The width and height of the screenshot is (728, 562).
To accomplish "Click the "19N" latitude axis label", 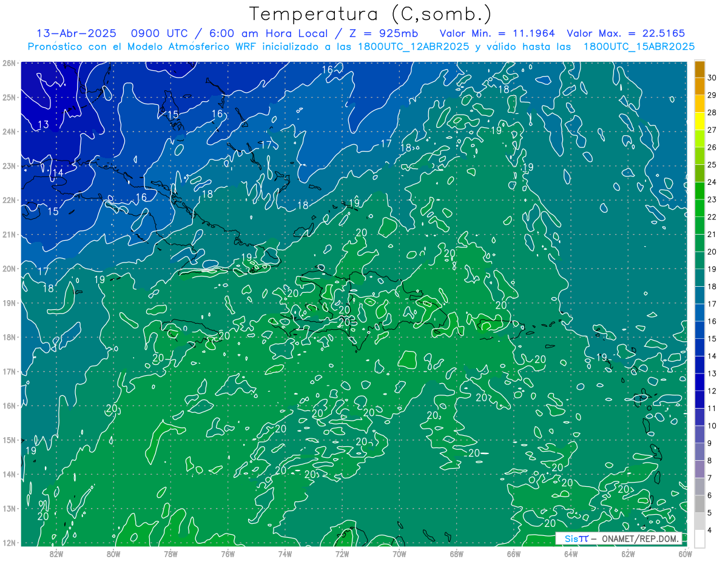I will [x=8, y=303].
